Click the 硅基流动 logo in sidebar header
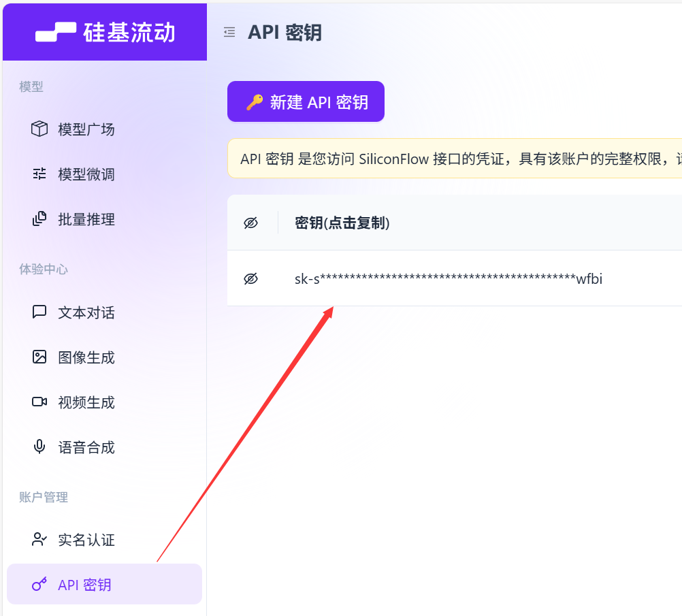 tap(105, 33)
